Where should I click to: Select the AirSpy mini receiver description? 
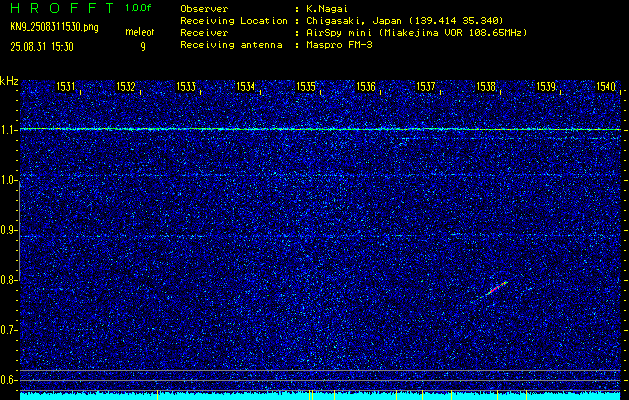pos(416,33)
